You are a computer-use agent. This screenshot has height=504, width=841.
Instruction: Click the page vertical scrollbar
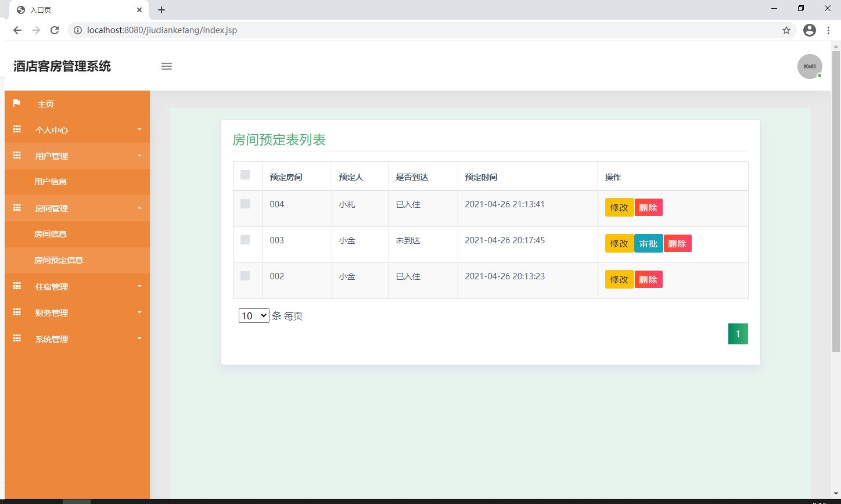point(836,200)
